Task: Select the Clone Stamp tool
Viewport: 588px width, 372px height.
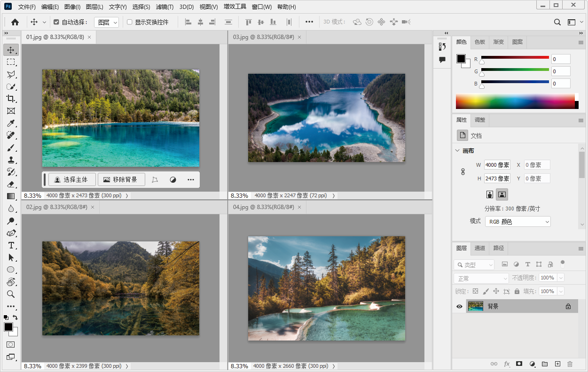Action: [10, 160]
